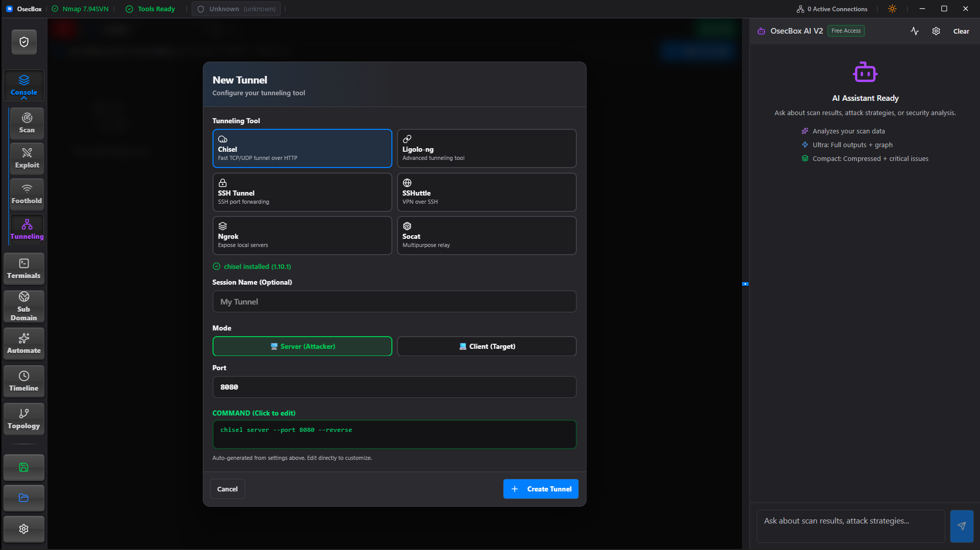Screen dimensions: 980x550
Task: Click the blue open-folder icon in sidebar
Action: [x=24, y=498]
